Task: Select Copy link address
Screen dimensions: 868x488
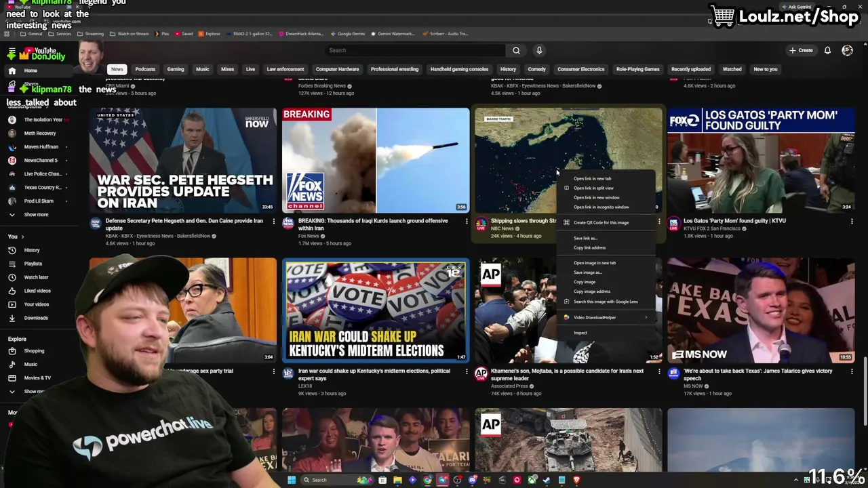Action: [606, 248]
